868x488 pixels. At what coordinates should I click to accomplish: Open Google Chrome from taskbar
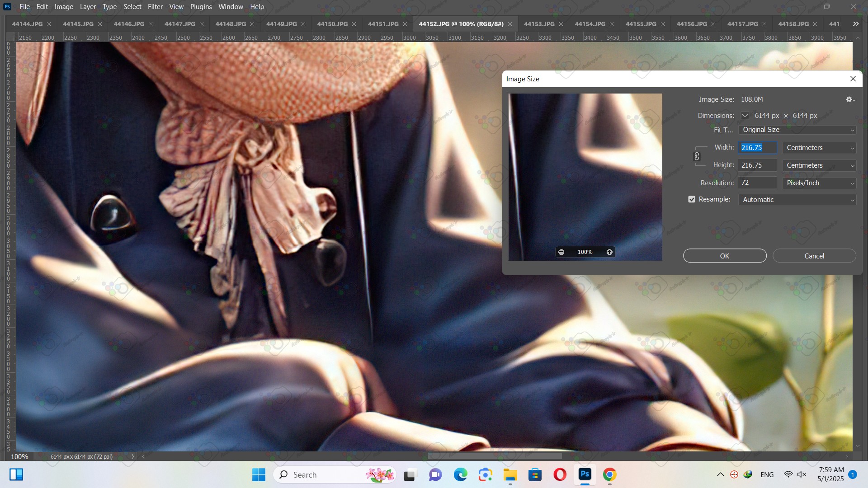[x=609, y=474]
